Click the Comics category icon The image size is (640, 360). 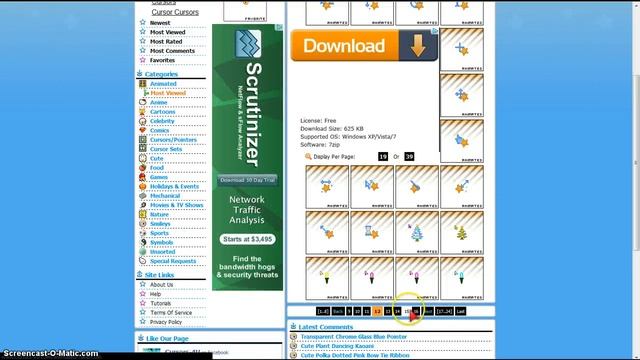(x=142, y=130)
